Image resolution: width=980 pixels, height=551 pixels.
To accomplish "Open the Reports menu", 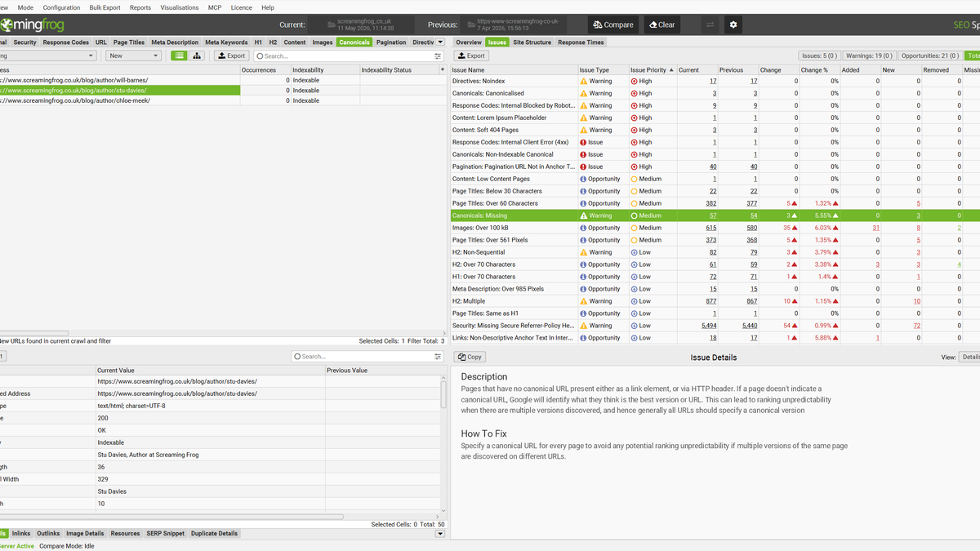I will 140,7.
